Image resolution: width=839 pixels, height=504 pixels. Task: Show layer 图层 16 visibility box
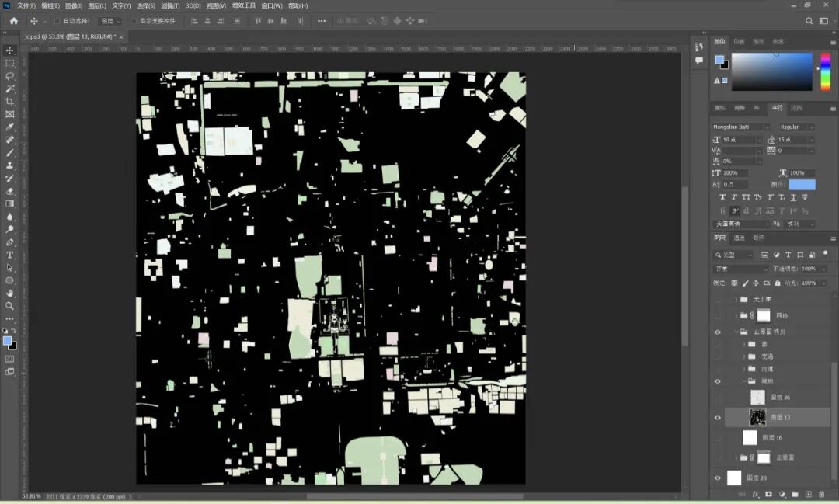click(718, 438)
